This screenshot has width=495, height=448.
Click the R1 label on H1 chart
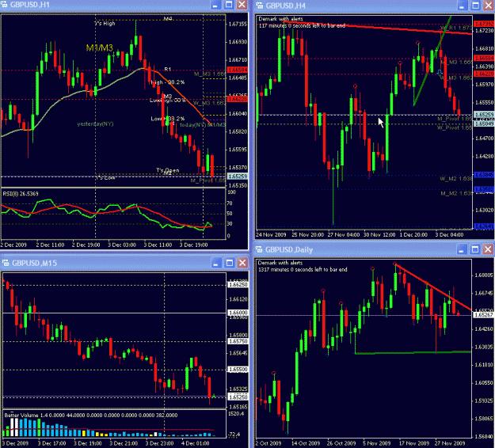tap(167, 70)
